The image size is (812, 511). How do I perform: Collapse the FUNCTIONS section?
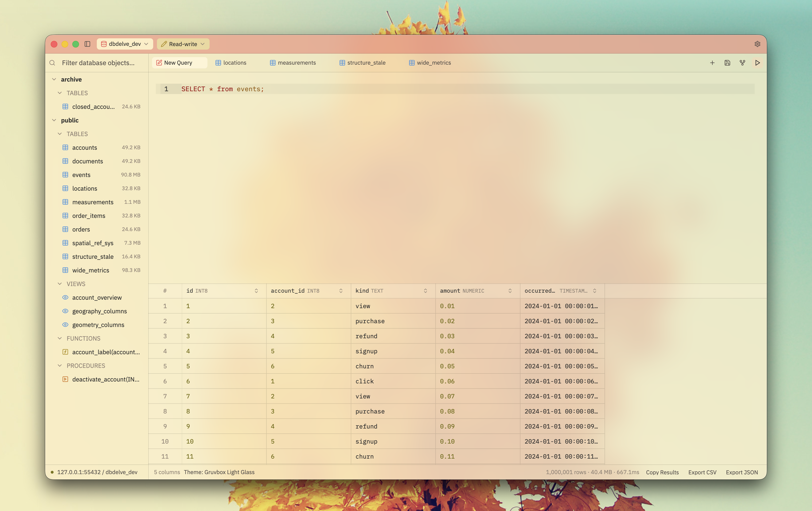(60, 338)
